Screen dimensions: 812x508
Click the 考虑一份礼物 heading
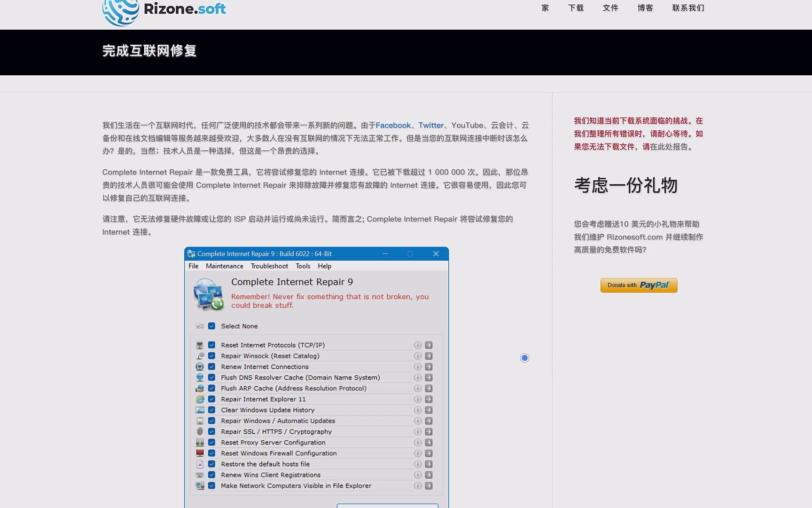625,185
